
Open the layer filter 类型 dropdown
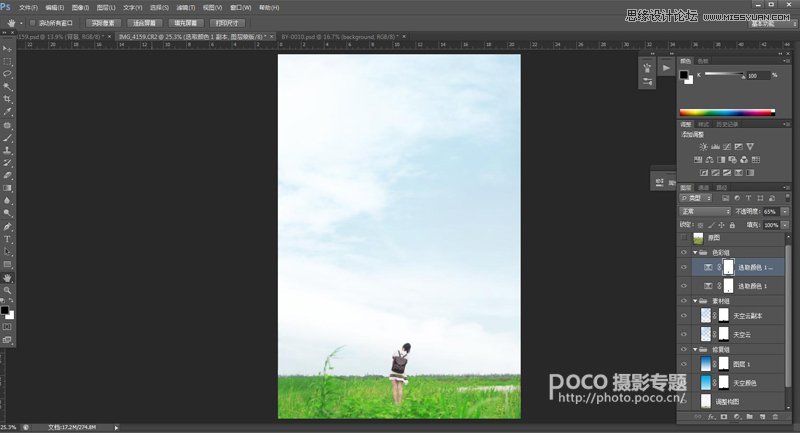[x=696, y=198]
